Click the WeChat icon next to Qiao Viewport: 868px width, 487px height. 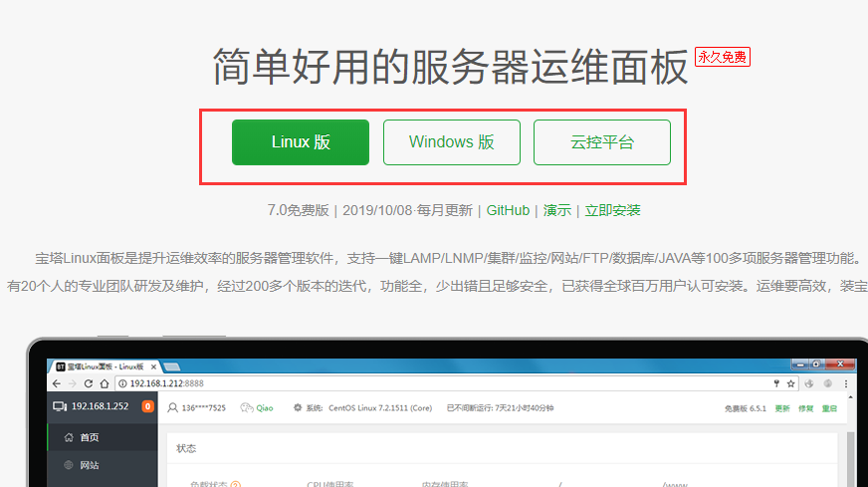click(x=247, y=407)
